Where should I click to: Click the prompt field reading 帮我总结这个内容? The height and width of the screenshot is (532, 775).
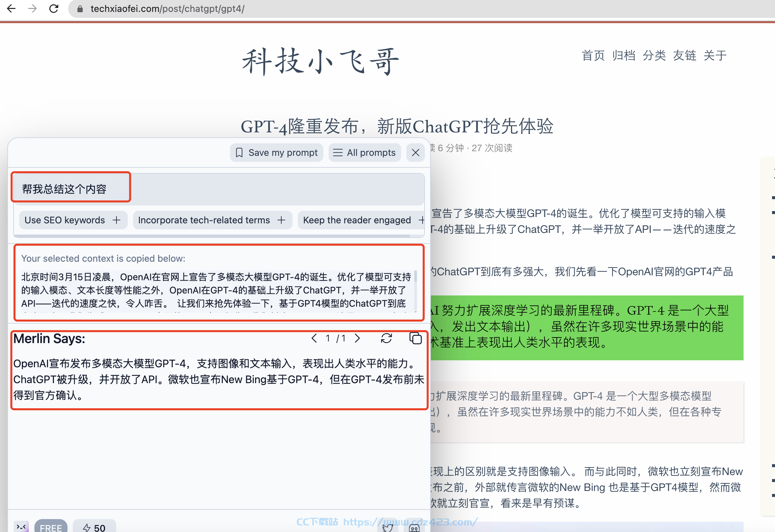click(219, 189)
